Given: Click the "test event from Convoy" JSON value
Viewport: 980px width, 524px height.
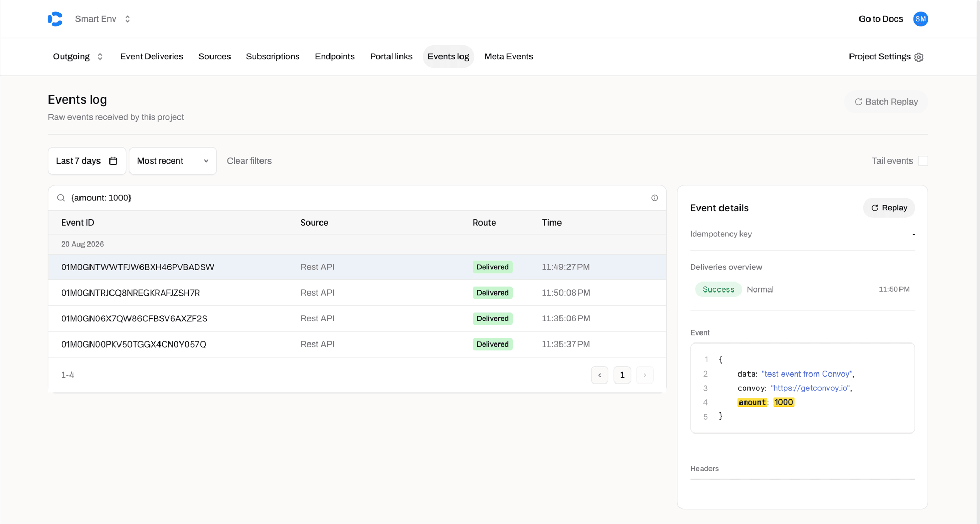Looking at the screenshot, I should 807,374.
